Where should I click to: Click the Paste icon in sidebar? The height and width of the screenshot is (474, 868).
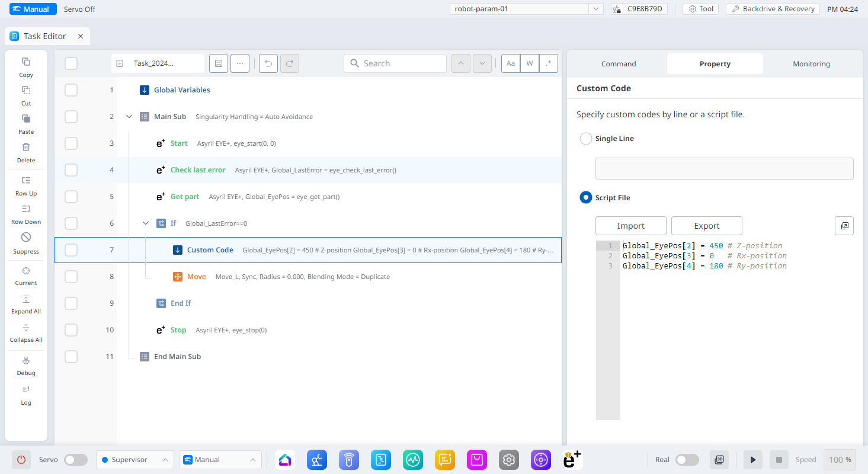tap(26, 118)
